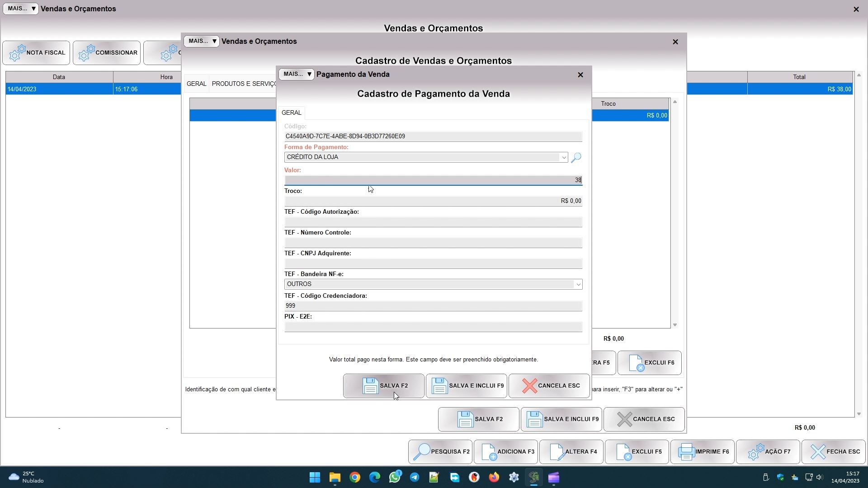
Task: Open the MAIS... menu of the Cadastro de Vendas window
Action: [x=201, y=41]
